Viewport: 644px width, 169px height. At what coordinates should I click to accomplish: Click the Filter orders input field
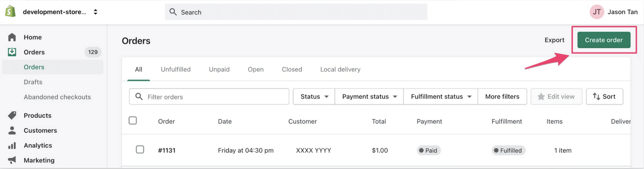[209, 96]
